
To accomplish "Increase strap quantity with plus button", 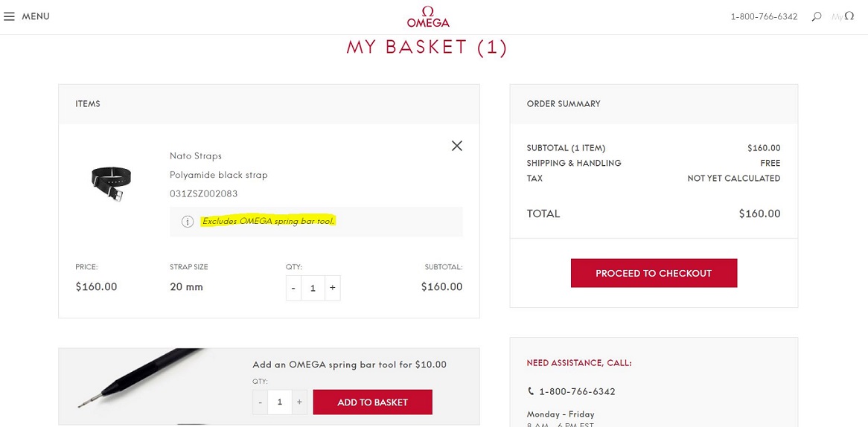I will point(332,288).
